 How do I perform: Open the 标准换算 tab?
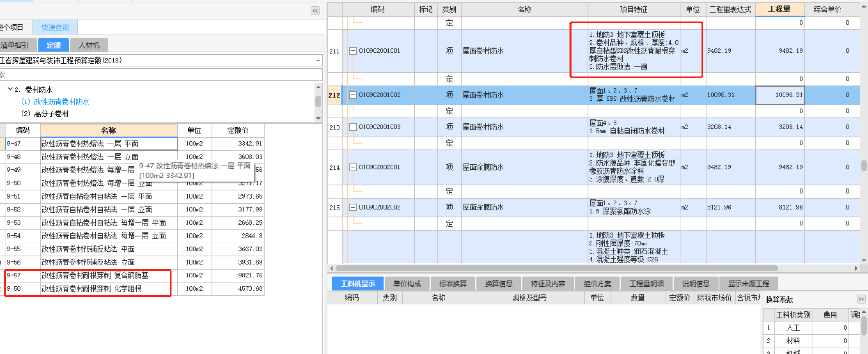(x=453, y=283)
